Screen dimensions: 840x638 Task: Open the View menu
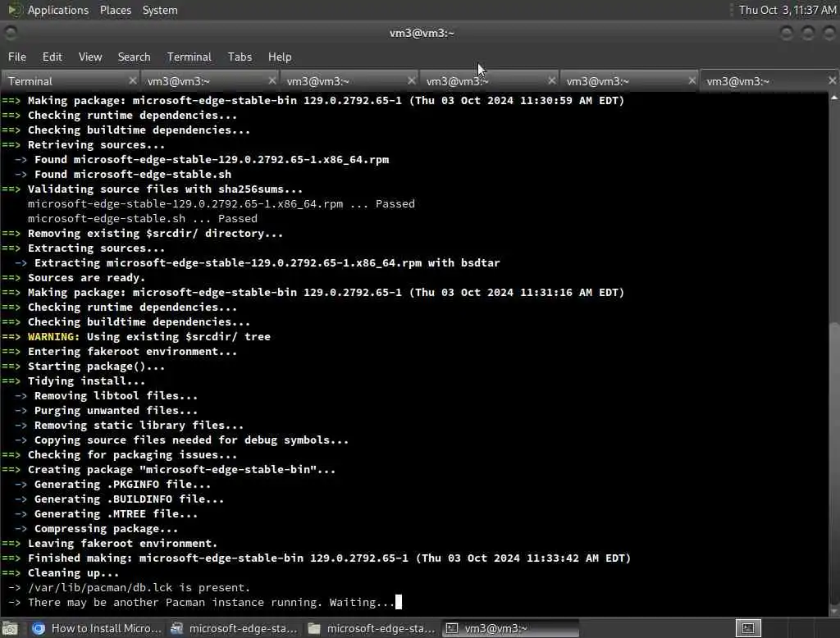point(90,57)
